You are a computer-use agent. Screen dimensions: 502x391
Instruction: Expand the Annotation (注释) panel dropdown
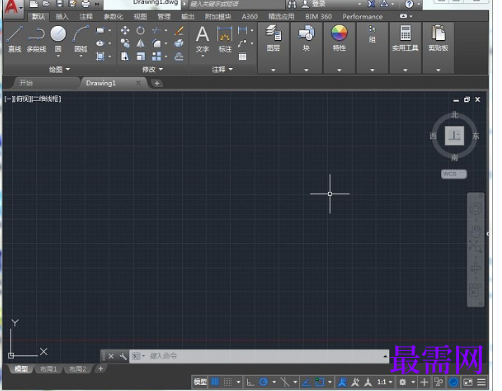[222, 69]
